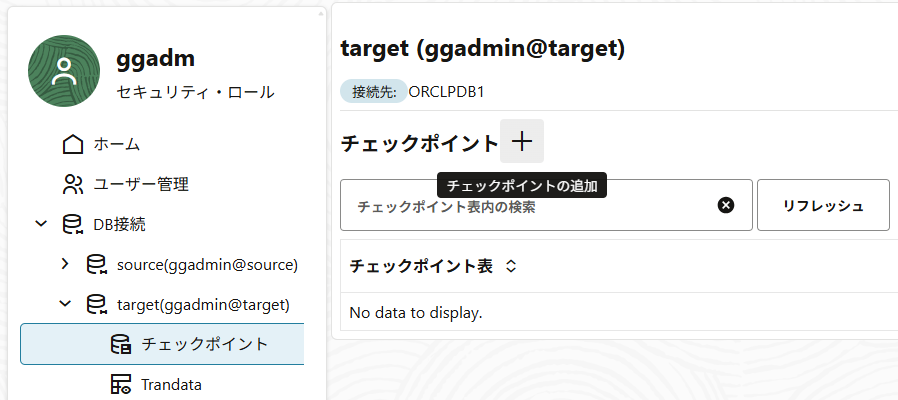This screenshot has height=400, width=898.
Task: Click the Home house icon
Action: click(73, 145)
